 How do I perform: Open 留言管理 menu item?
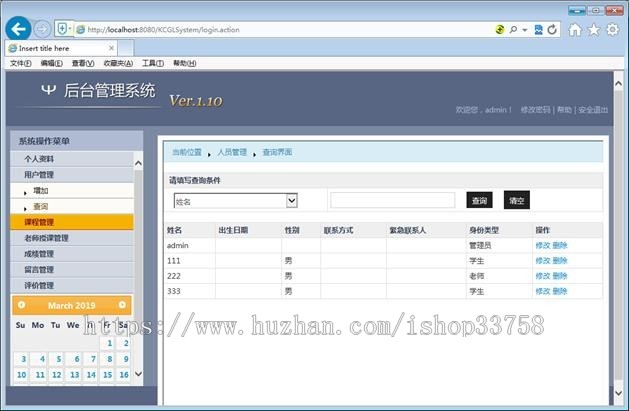72,269
